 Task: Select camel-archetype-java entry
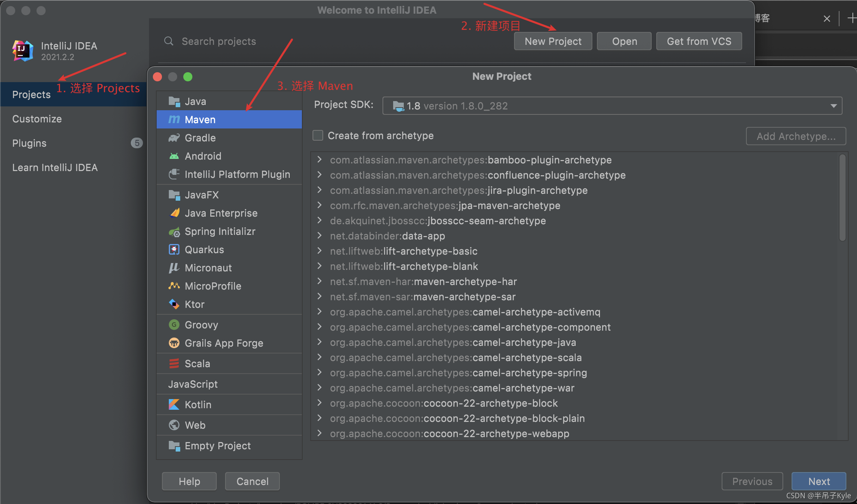coord(453,342)
